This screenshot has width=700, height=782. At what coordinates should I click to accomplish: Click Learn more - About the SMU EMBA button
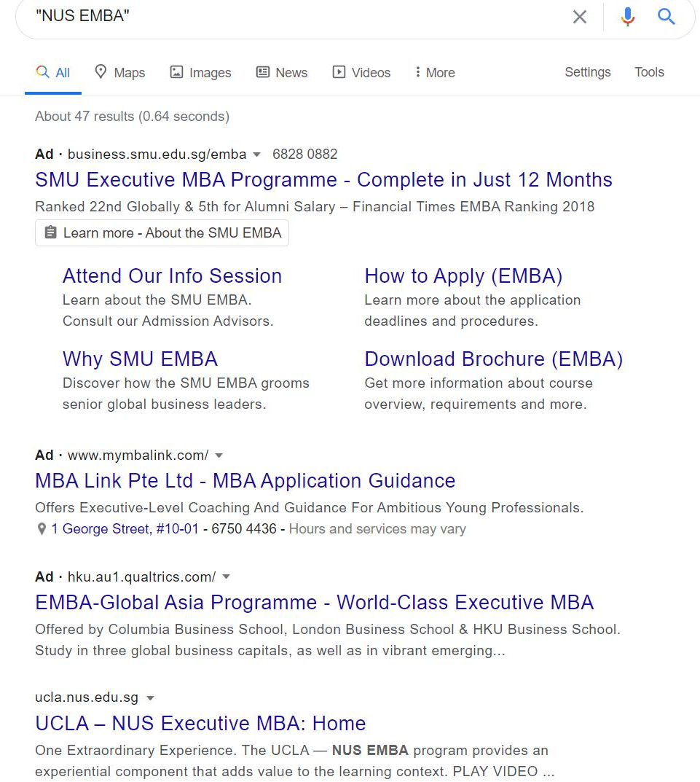[162, 233]
